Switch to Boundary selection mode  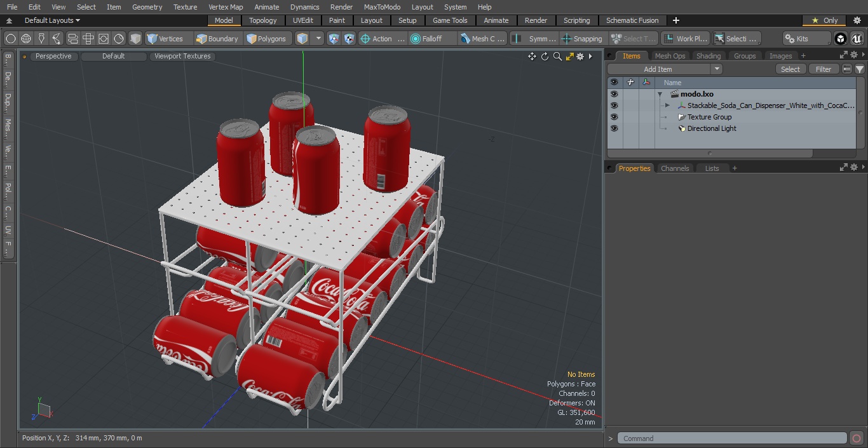[x=217, y=39]
